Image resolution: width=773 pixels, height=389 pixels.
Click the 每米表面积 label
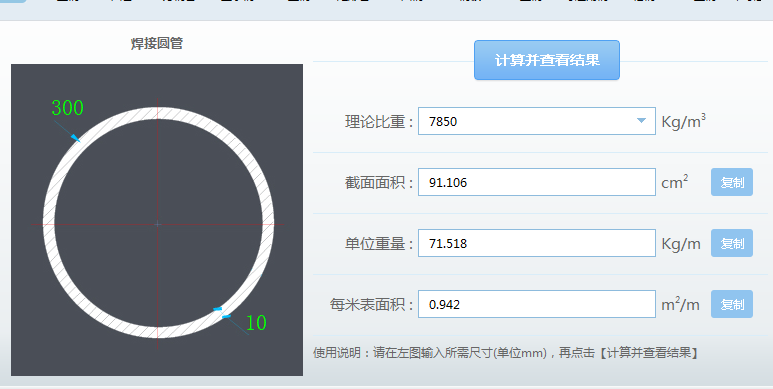point(372,305)
